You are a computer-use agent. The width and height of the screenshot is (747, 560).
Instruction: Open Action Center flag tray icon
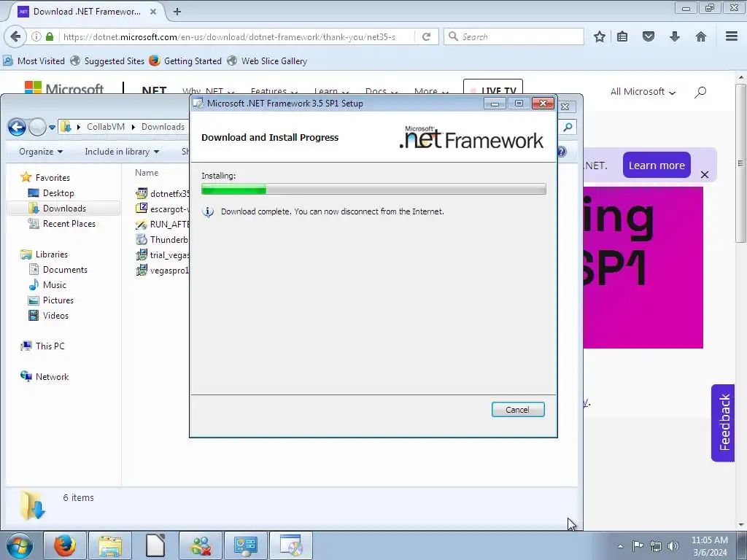pos(638,546)
